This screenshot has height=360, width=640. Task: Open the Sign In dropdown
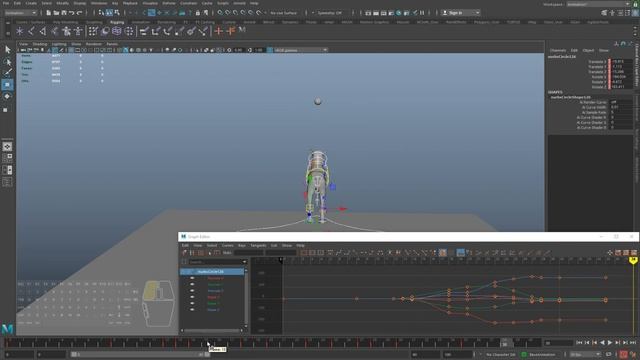[460, 13]
